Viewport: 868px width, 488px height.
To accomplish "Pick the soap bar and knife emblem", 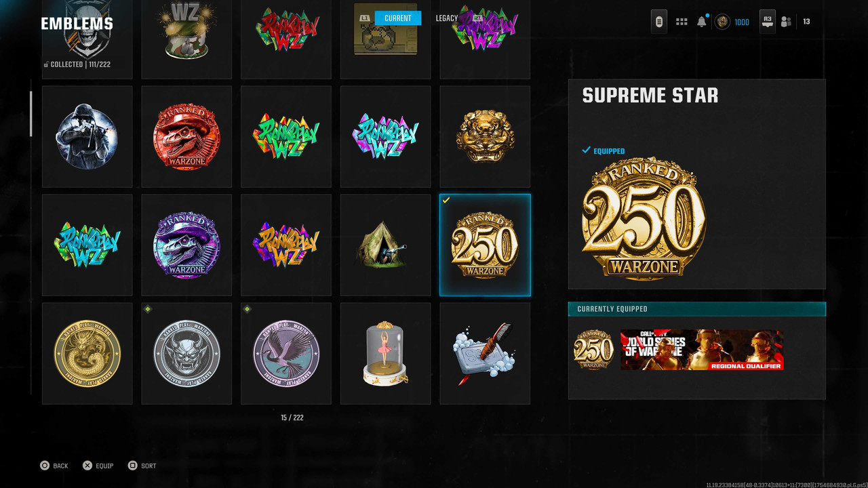I will (x=485, y=353).
